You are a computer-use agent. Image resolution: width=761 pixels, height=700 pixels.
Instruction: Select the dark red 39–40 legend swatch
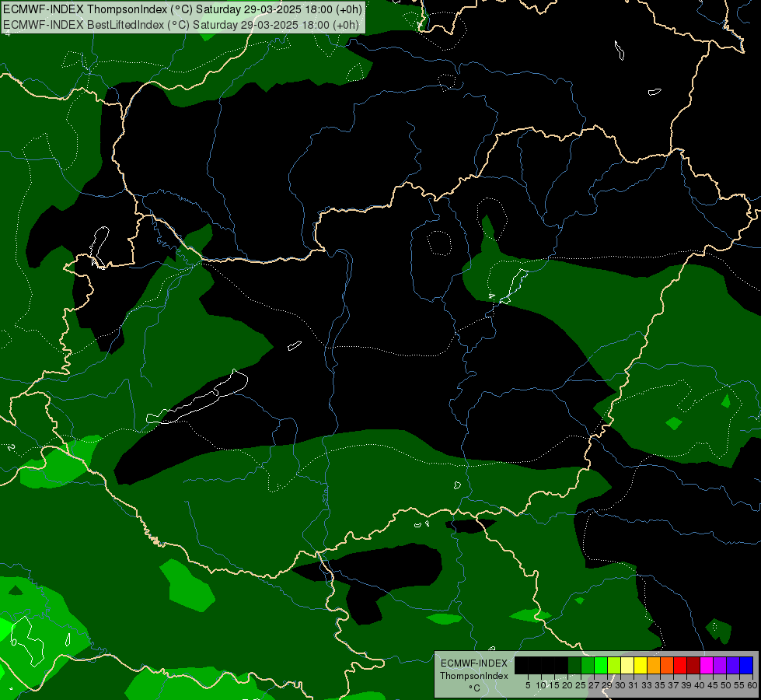pos(693,665)
